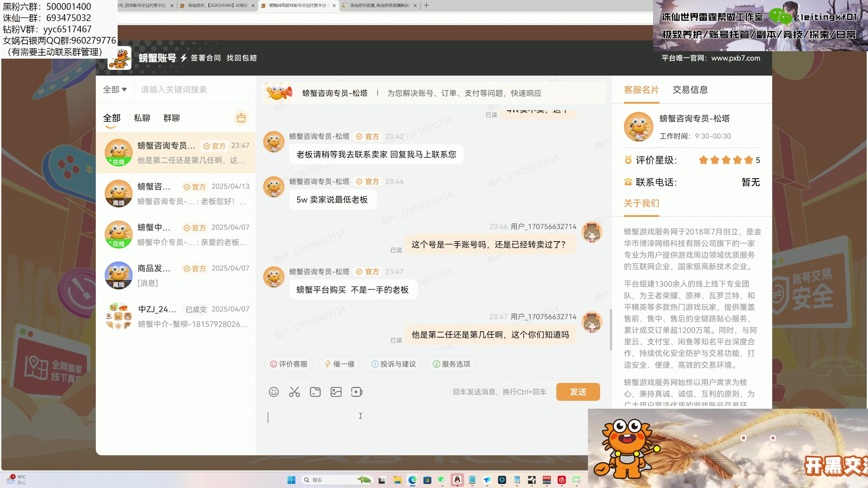Click the 找回包赔 link in header
The height and width of the screenshot is (488, 868).
[x=242, y=58]
